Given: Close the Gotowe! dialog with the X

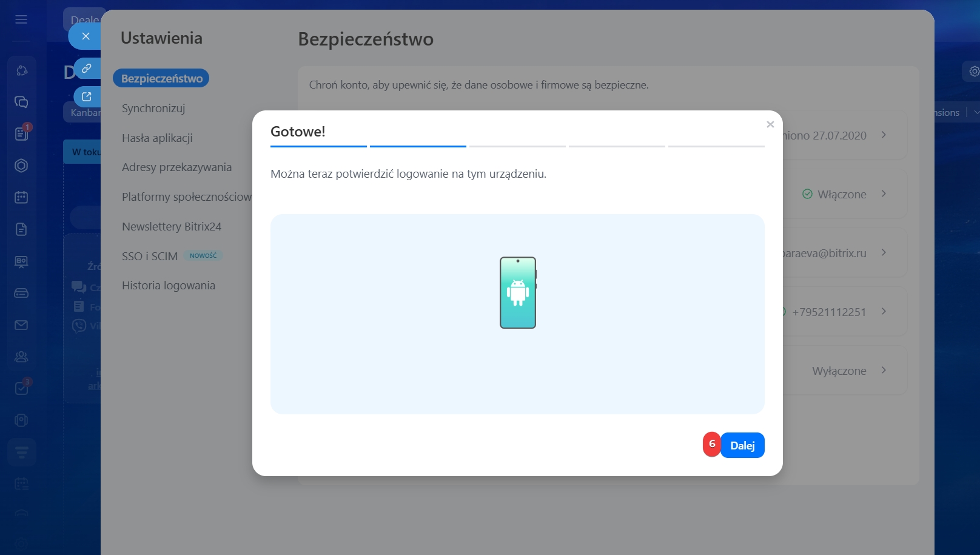Looking at the screenshot, I should 770,124.
